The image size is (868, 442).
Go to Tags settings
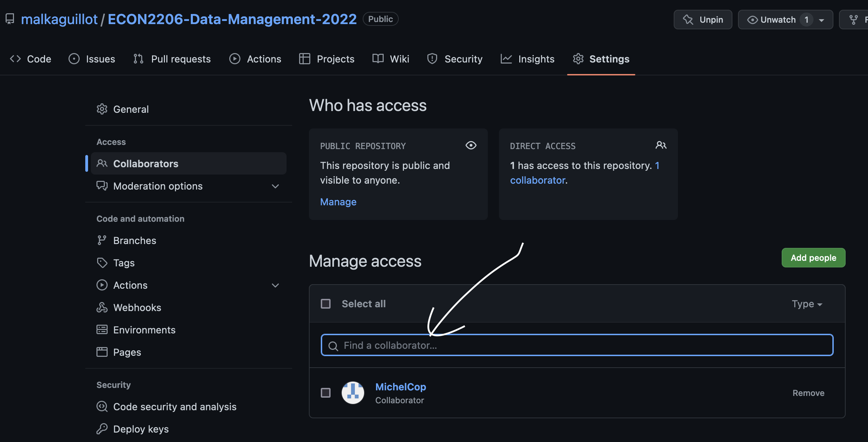pyautogui.click(x=124, y=263)
